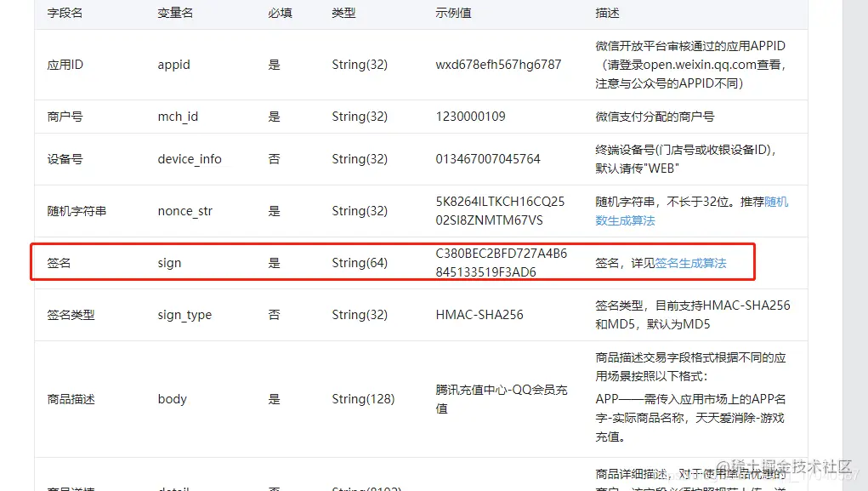Click the String(128) type cell
This screenshot has width=868, height=491.
coord(363,399)
